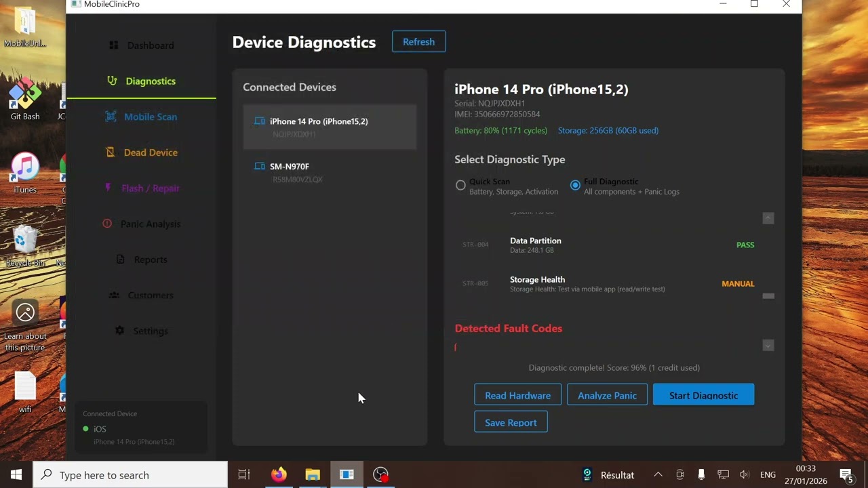
Task: Select the Quick Scan radio button
Action: (460, 185)
